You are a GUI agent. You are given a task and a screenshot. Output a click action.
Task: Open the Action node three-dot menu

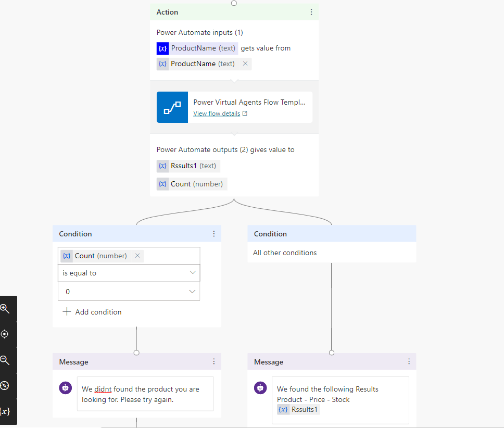(x=311, y=12)
